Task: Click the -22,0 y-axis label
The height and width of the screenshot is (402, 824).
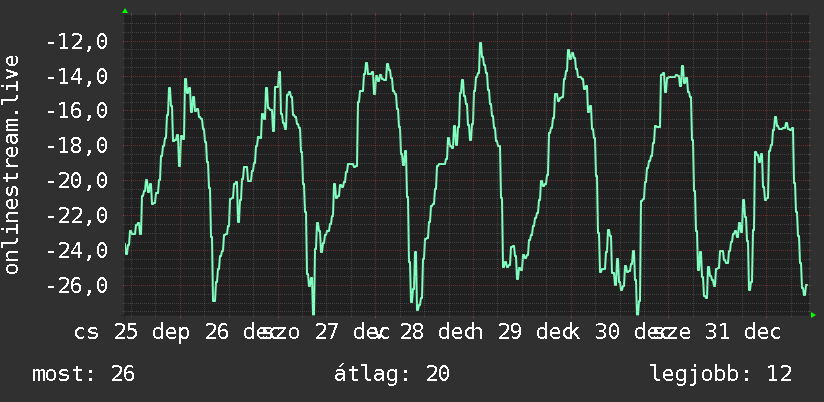Action: click(x=77, y=216)
